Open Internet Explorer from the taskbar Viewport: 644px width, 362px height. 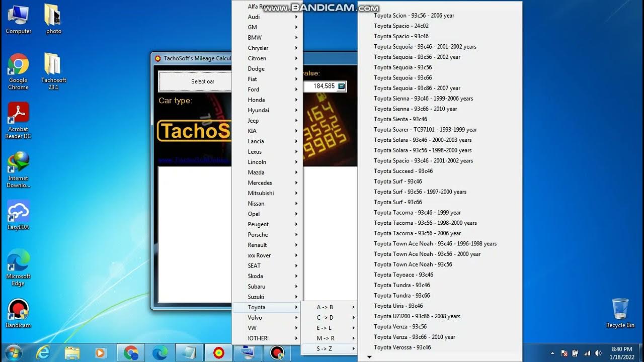click(43, 353)
